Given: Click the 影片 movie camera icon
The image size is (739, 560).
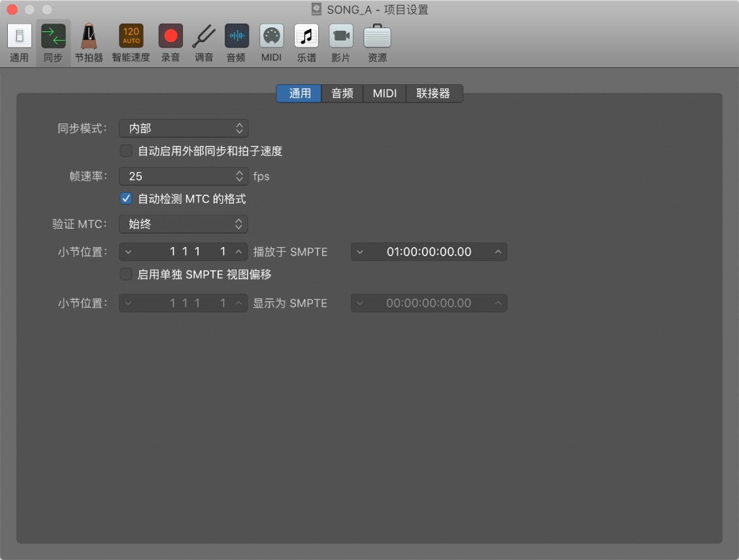Looking at the screenshot, I should click(x=340, y=37).
